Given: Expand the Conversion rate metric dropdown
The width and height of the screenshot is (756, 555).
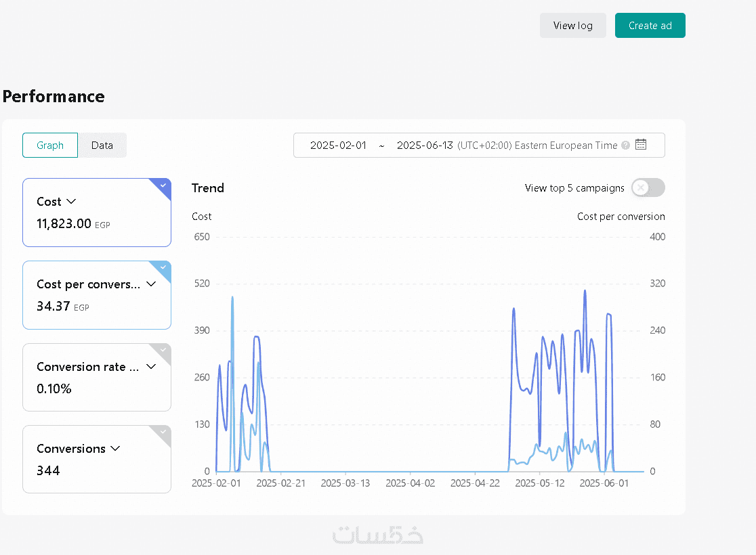Looking at the screenshot, I should click(151, 366).
